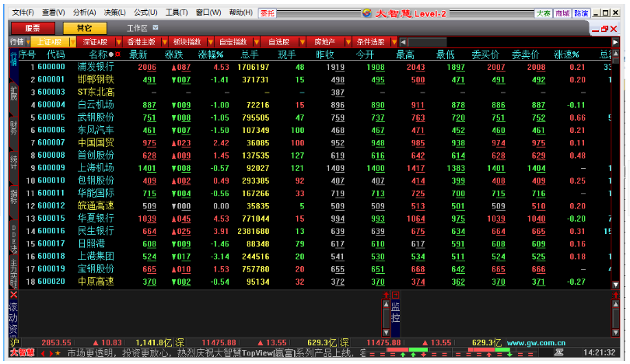The height and width of the screenshot is (364, 630).
Task: Click the 商城 button in title bar
Action: pos(562,13)
